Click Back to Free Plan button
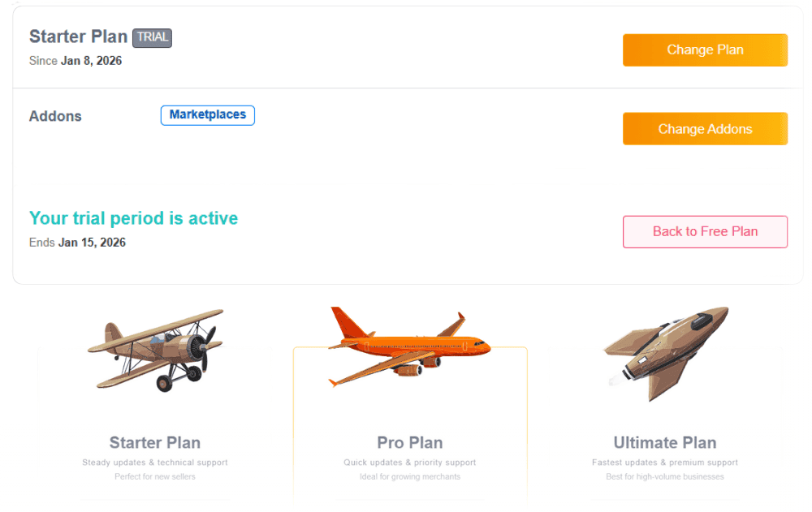812x512 pixels. point(705,231)
